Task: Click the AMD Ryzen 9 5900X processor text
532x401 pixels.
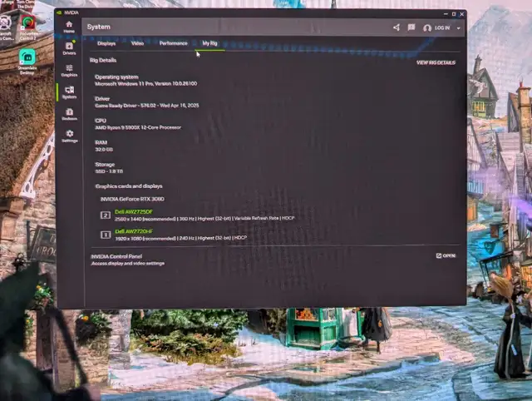Action: click(x=138, y=127)
